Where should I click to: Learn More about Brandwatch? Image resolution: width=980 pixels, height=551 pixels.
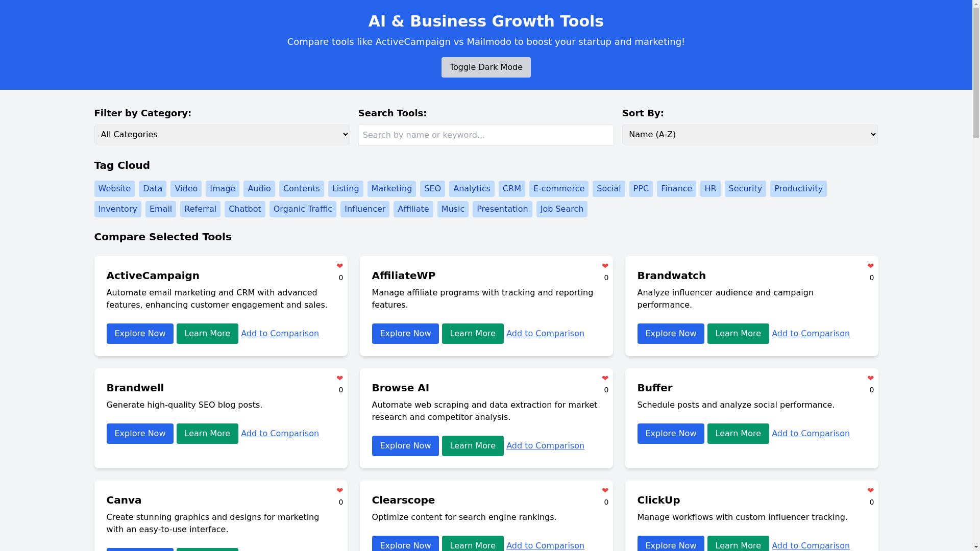(738, 334)
